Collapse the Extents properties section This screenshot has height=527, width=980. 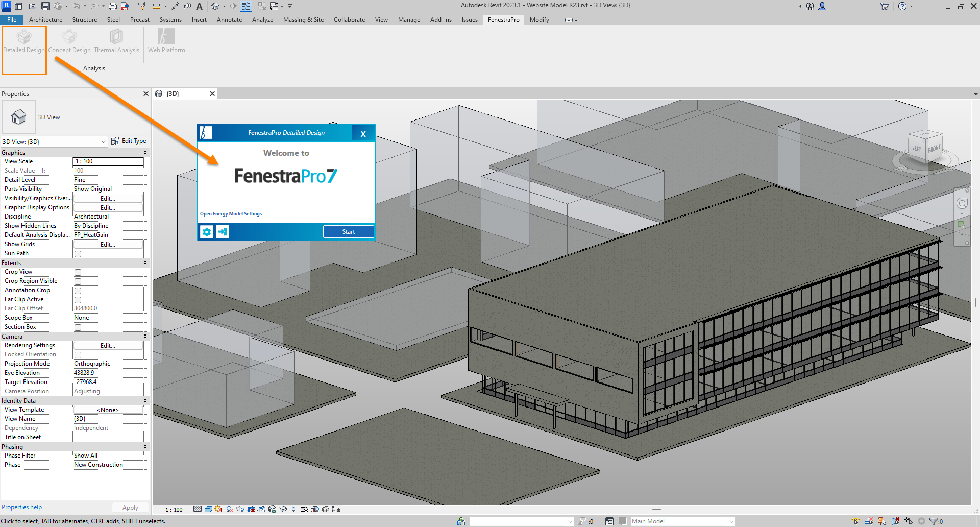click(145, 262)
